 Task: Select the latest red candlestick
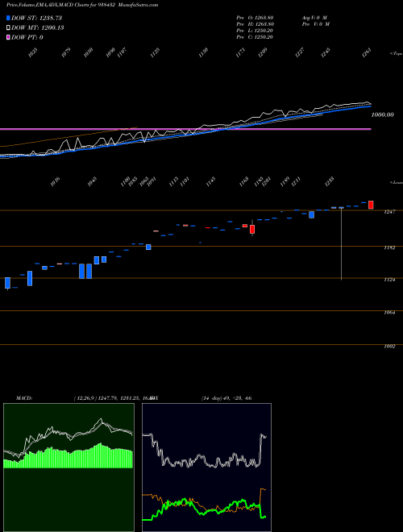point(371,205)
